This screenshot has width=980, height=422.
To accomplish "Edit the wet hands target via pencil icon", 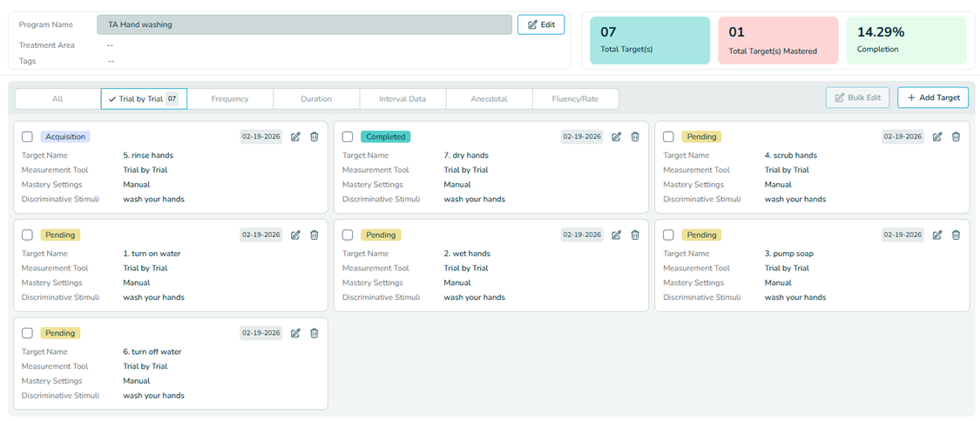I will coord(616,235).
